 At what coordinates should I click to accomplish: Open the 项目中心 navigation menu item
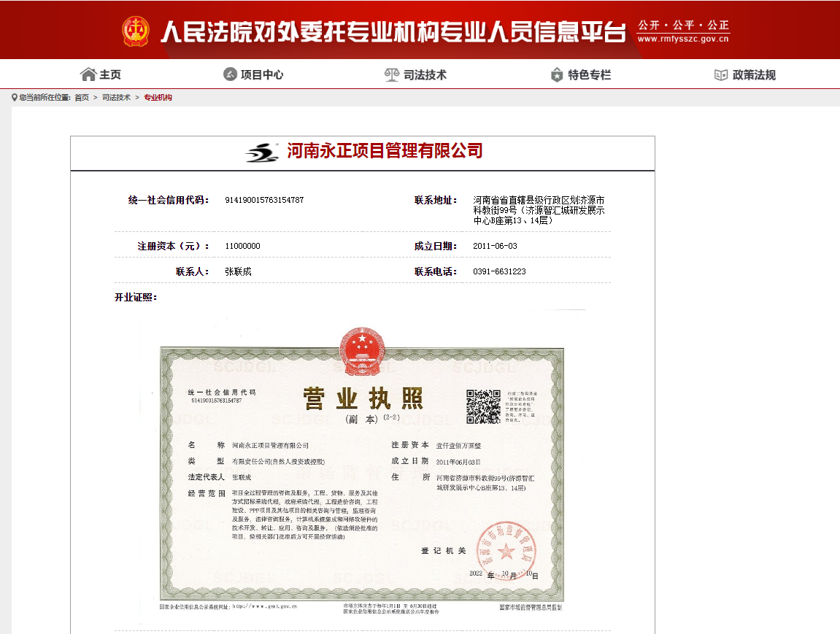pos(261,74)
